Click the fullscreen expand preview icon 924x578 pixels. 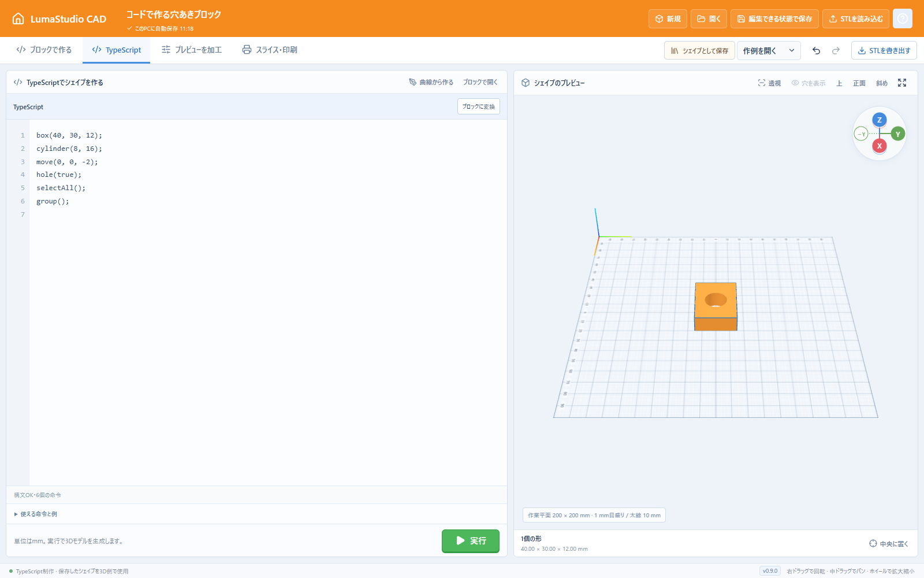[902, 83]
